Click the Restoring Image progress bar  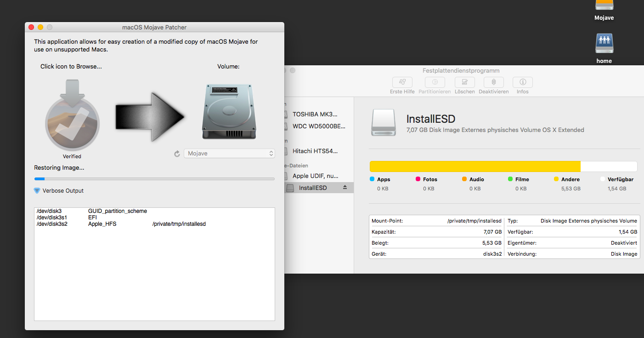click(x=154, y=178)
